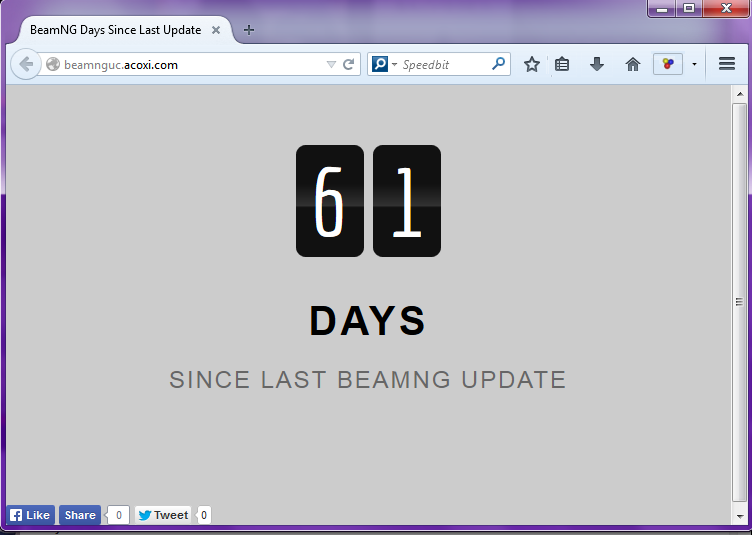Click the globe site identity icon
The height and width of the screenshot is (535, 752).
click(x=53, y=64)
